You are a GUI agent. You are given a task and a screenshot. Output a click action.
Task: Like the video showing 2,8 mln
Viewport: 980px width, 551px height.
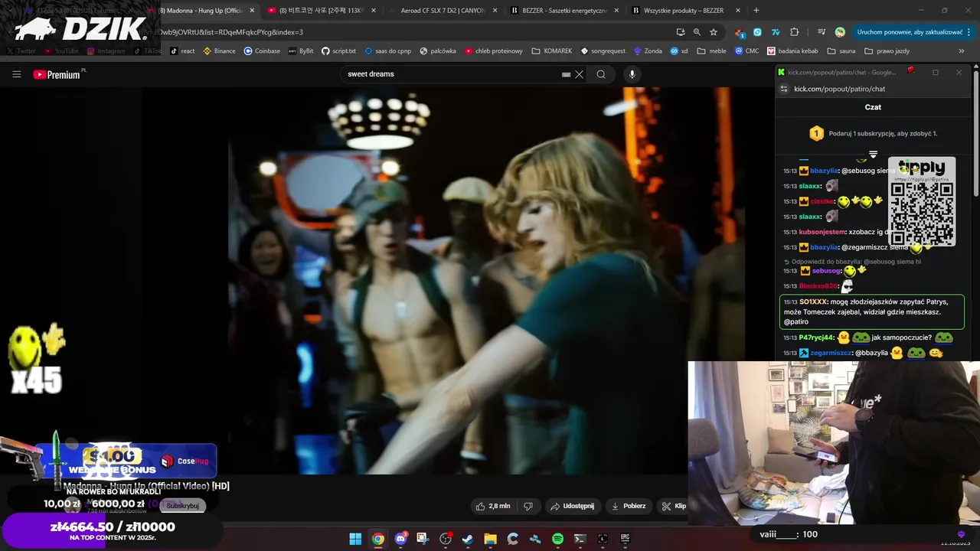point(493,506)
